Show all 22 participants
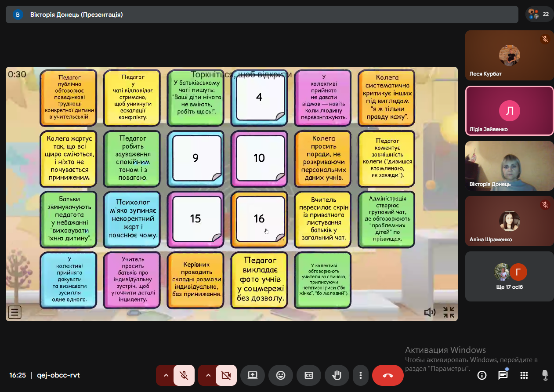This screenshot has width=554, height=392. click(x=539, y=14)
